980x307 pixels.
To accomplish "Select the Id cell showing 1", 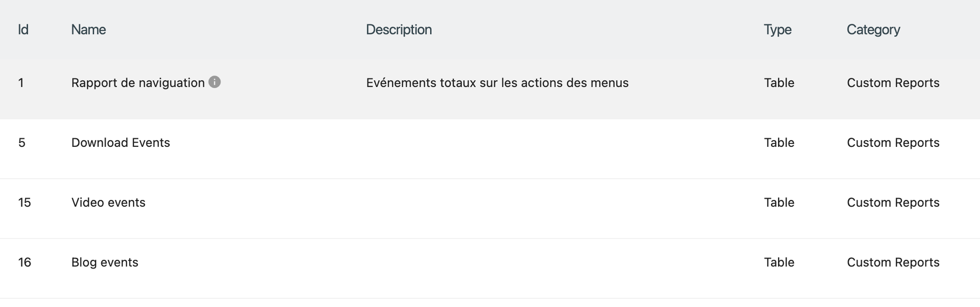I will [21, 83].
